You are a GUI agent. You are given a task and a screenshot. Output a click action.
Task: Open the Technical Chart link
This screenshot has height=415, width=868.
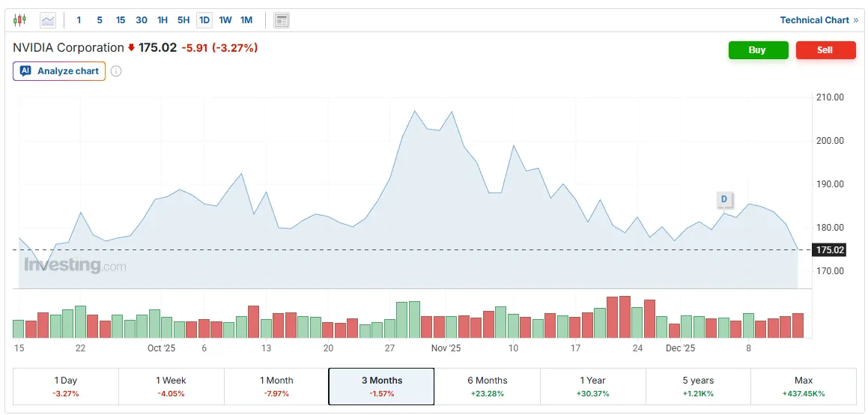819,20
